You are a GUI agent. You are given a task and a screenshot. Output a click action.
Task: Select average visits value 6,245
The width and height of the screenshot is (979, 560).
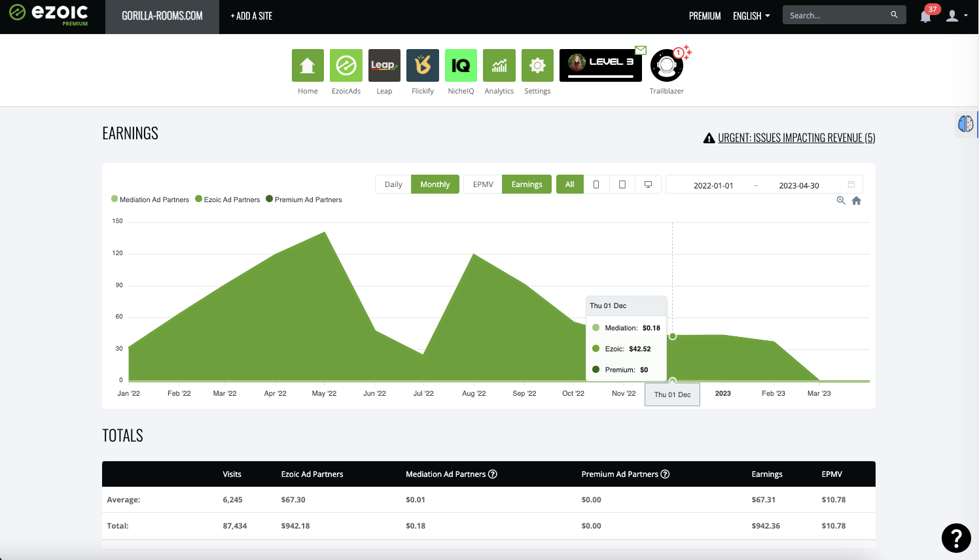click(232, 500)
